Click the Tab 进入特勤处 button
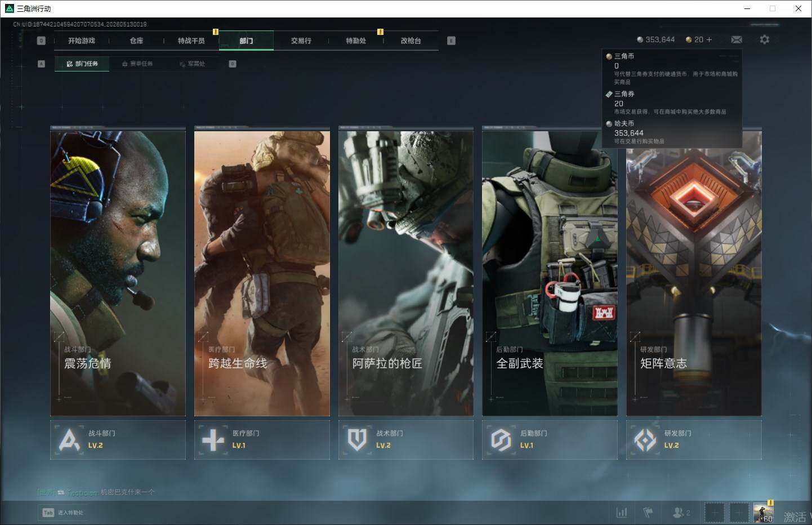This screenshot has height=525, width=812. point(63,513)
